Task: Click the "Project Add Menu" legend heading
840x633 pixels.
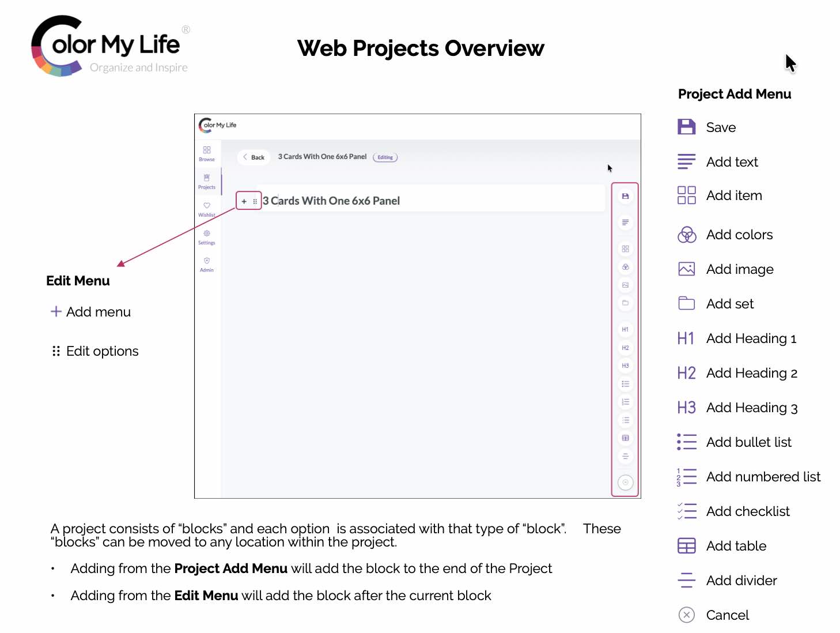Action: tap(735, 94)
